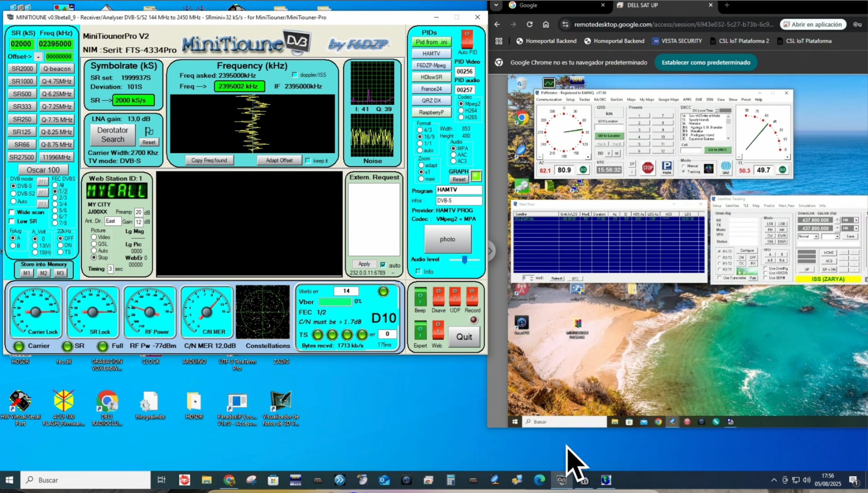
Task: Click the QRZ globe icon in PstRotator
Action: pos(726,168)
